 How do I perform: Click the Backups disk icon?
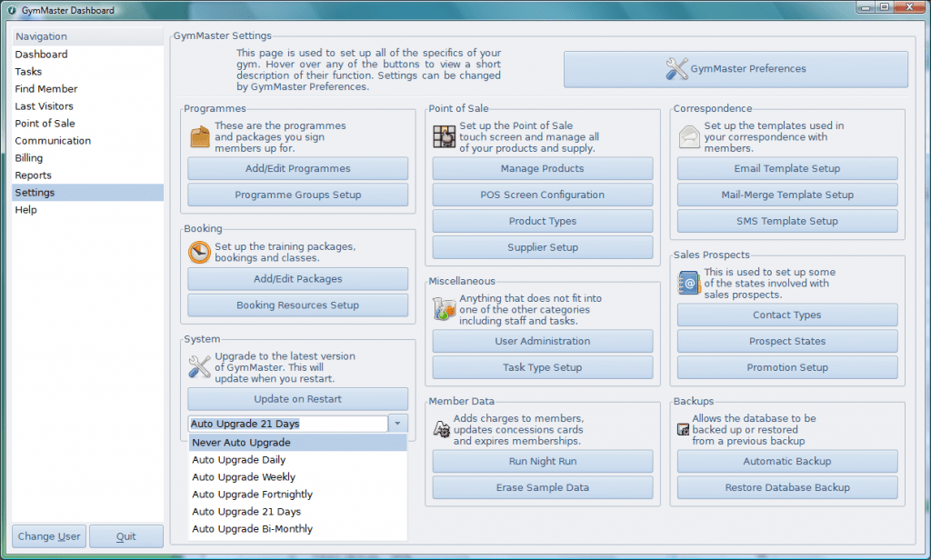[x=683, y=429]
